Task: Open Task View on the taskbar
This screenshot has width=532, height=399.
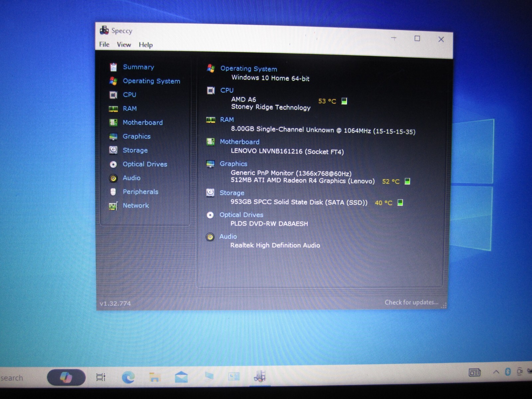Action: (101, 377)
